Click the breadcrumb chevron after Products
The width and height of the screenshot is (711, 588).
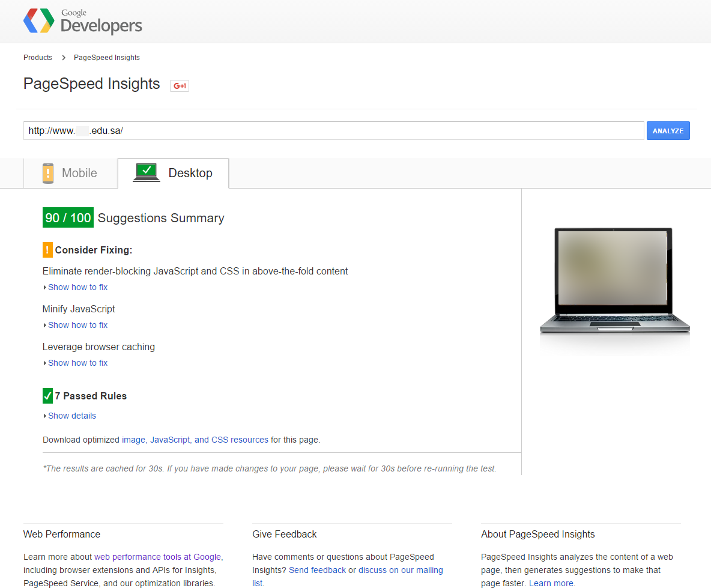pyautogui.click(x=64, y=58)
